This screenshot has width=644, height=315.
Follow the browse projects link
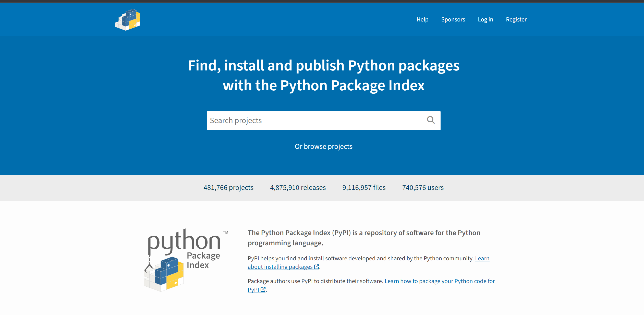[328, 146]
